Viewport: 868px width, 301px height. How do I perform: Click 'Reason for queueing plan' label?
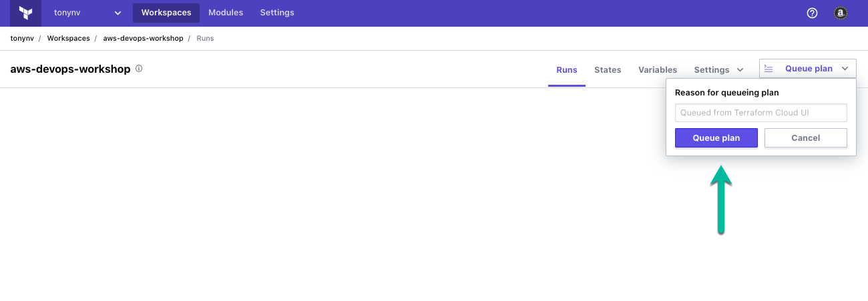click(727, 93)
